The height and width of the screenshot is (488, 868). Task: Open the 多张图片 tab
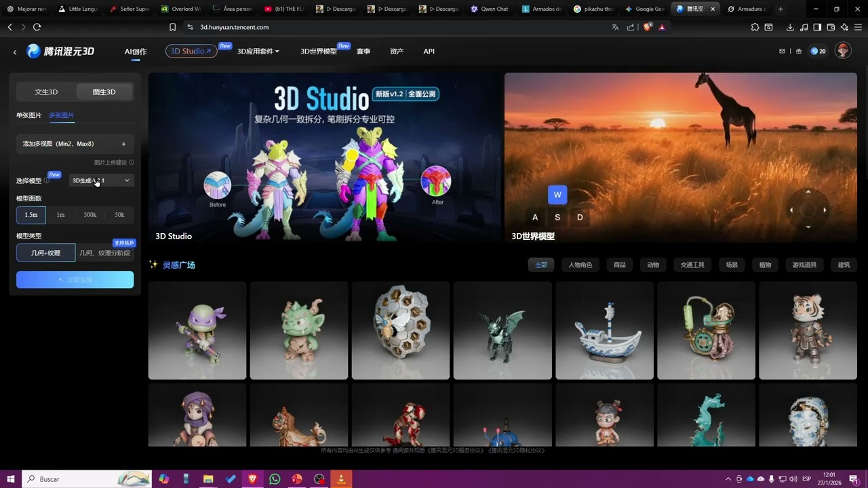point(61,115)
